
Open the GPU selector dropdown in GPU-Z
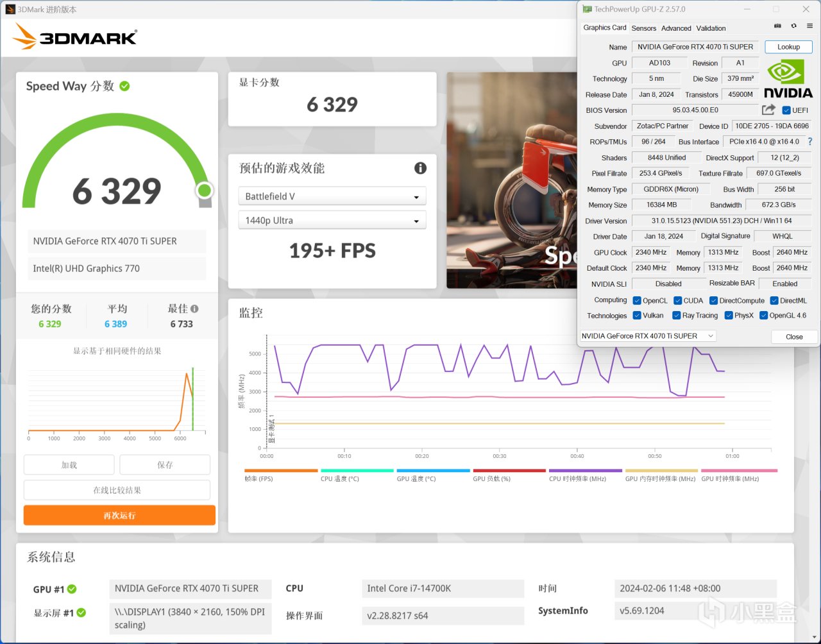(x=648, y=336)
